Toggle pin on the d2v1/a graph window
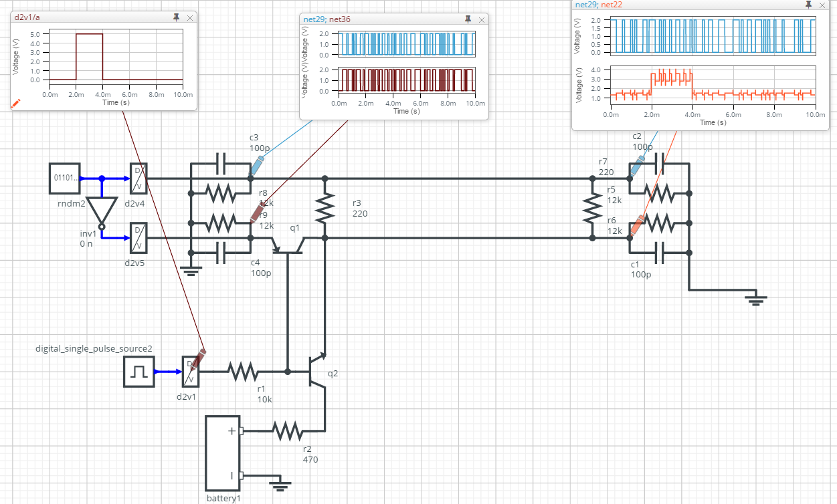This screenshot has height=504, width=837. tap(176, 17)
